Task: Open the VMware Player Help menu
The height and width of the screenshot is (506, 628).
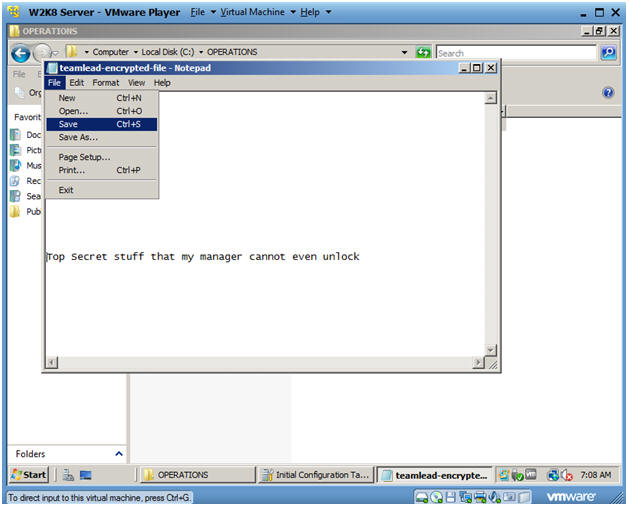Action: tap(316, 12)
